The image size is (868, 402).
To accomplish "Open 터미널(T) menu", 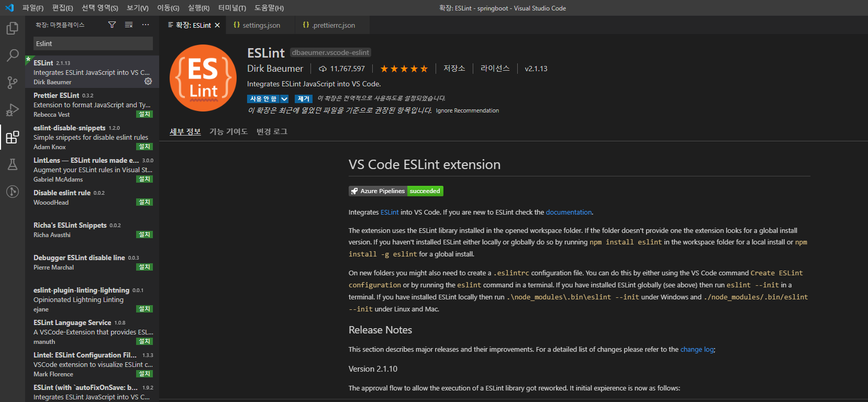I will click(232, 8).
